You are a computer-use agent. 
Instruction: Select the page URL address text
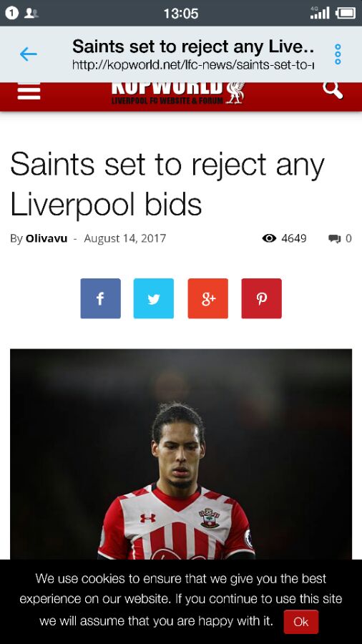193,64
